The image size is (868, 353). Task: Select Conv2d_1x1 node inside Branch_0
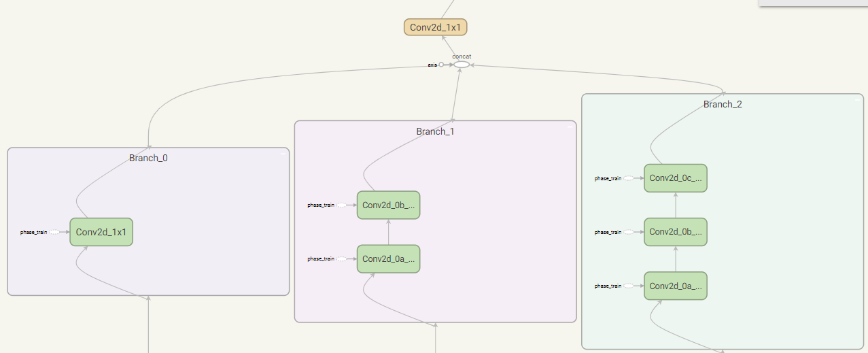click(101, 232)
